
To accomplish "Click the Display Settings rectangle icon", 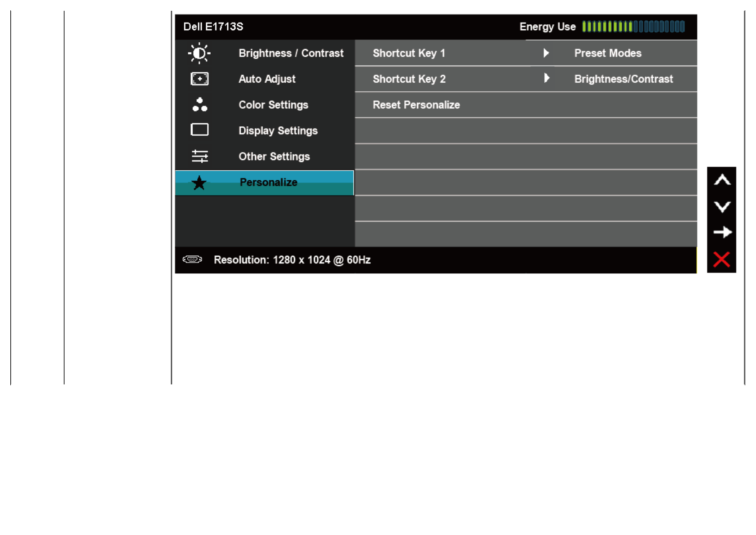I will 199,130.
